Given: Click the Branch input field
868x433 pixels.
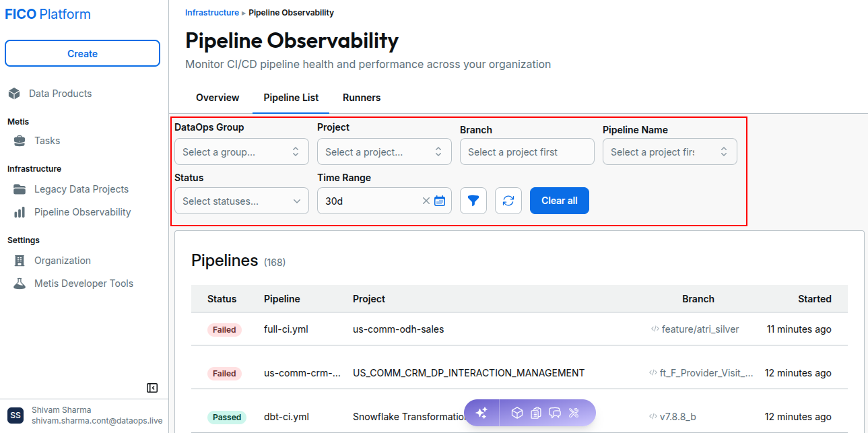Looking at the screenshot, I should pos(527,152).
